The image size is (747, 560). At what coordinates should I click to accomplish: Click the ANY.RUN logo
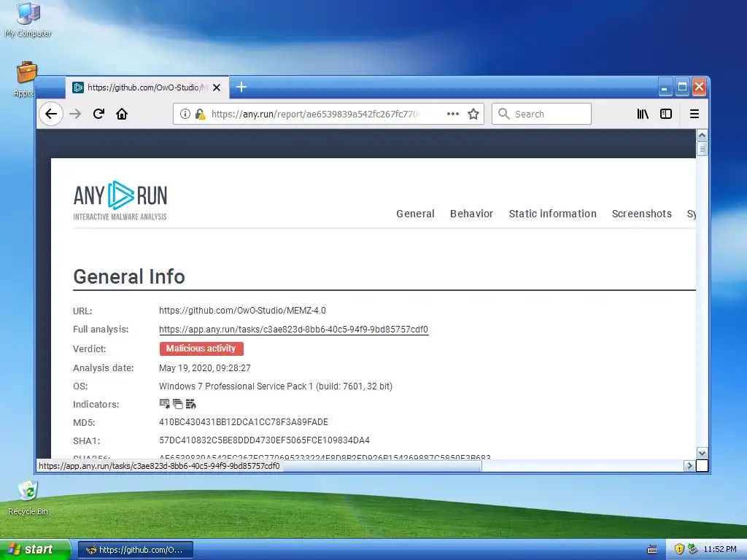(x=120, y=201)
